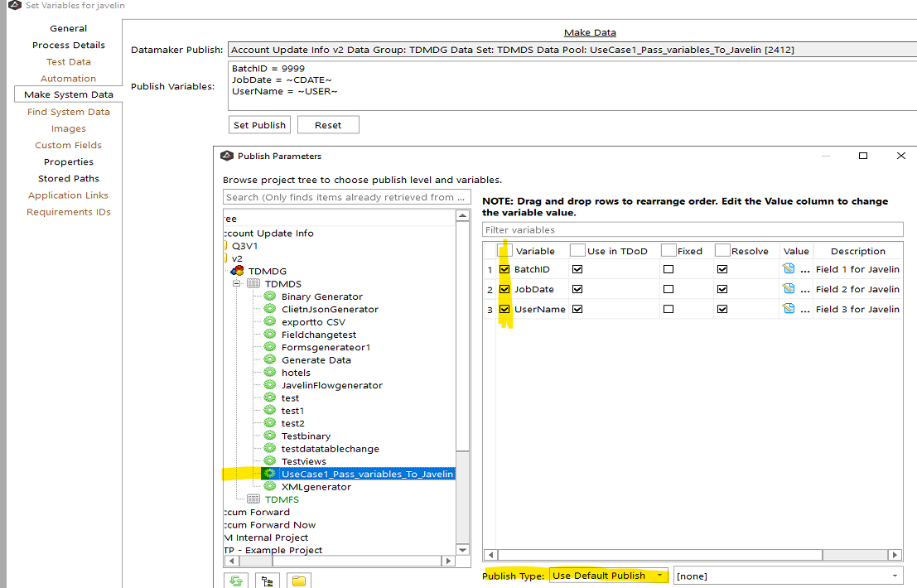Uncheck Resolve for UserName row
Image resolution: width=917 pixels, height=588 pixels.
coord(722,309)
